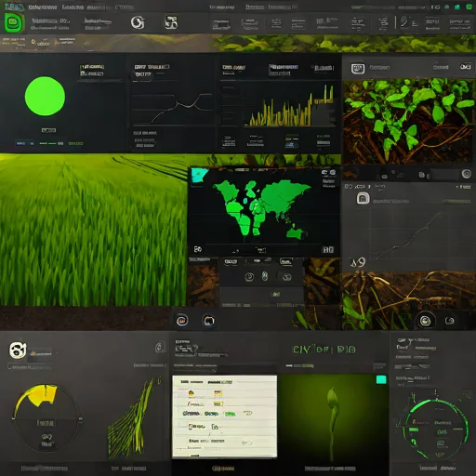
Task: Click the icon at the map's bottom-left corner
Action: [x=197, y=249]
